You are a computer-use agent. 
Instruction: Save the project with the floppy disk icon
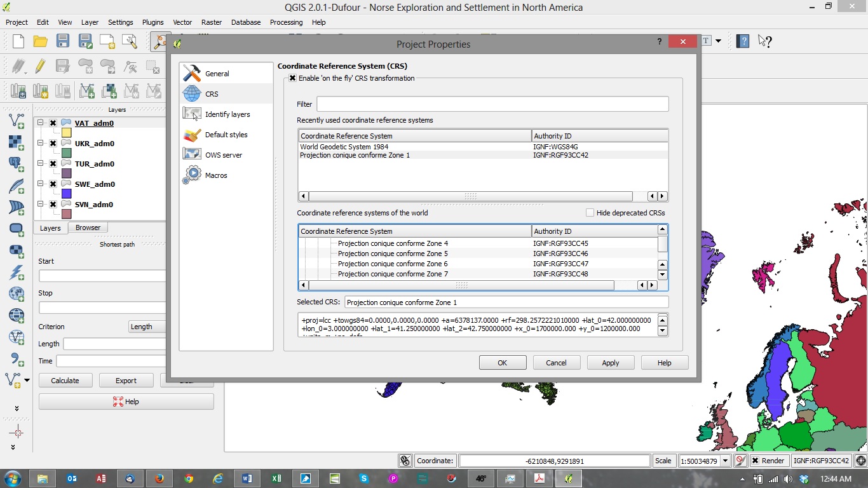point(63,41)
